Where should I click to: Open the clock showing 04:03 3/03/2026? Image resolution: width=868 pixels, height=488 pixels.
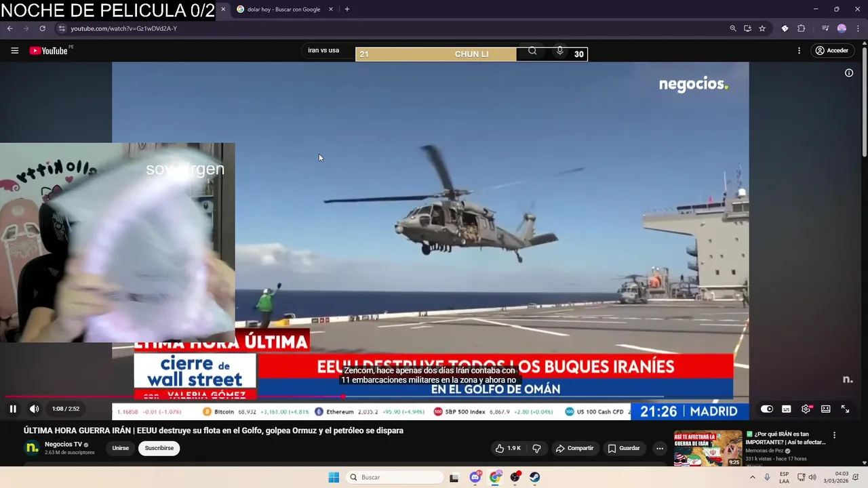coord(835,477)
